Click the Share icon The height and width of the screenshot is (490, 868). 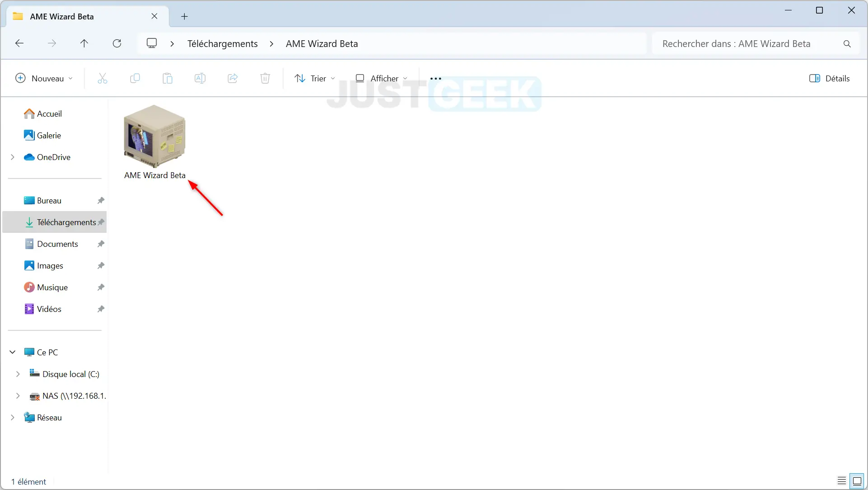pos(233,78)
